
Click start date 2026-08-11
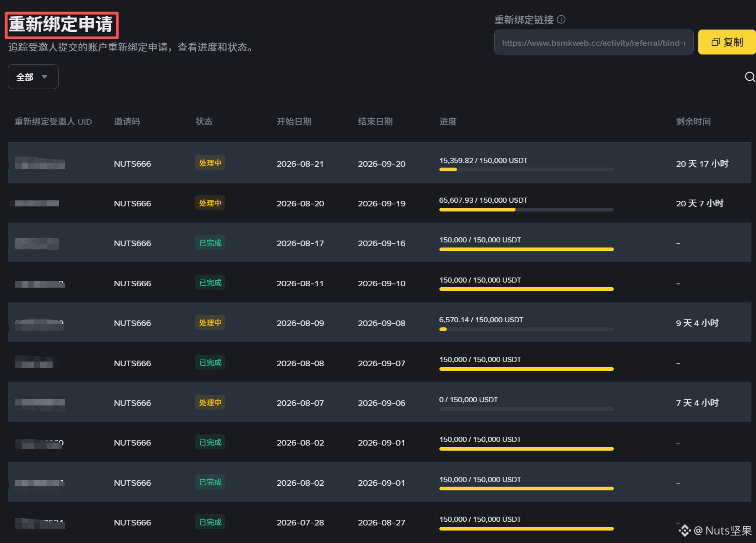(300, 284)
